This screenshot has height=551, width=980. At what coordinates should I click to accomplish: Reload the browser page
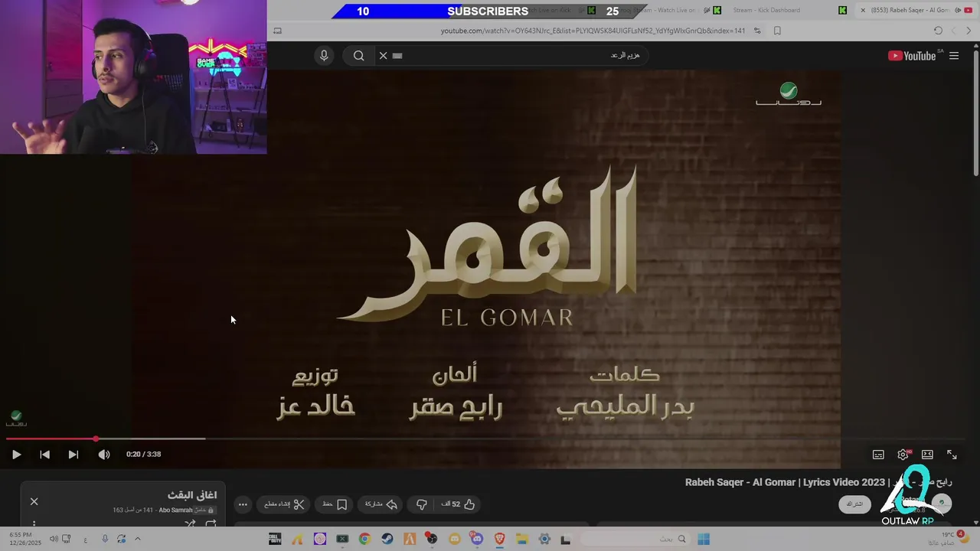[x=938, y=31]
